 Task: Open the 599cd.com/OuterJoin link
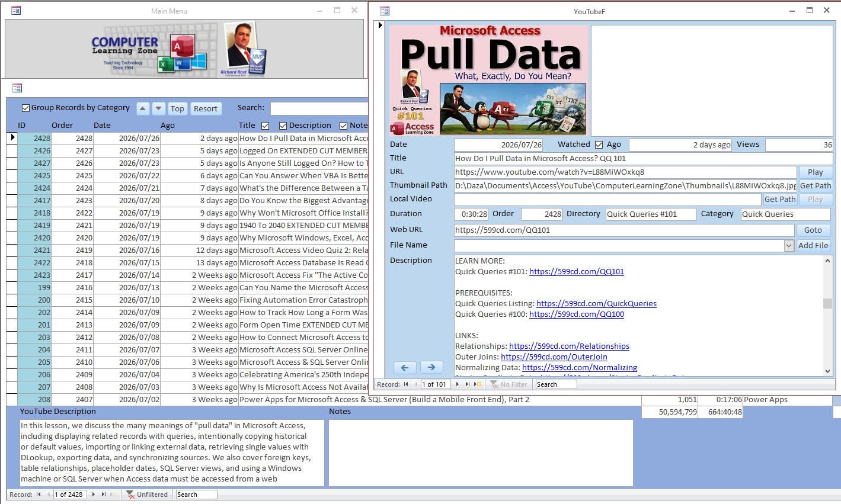click(x=554, y=357)
